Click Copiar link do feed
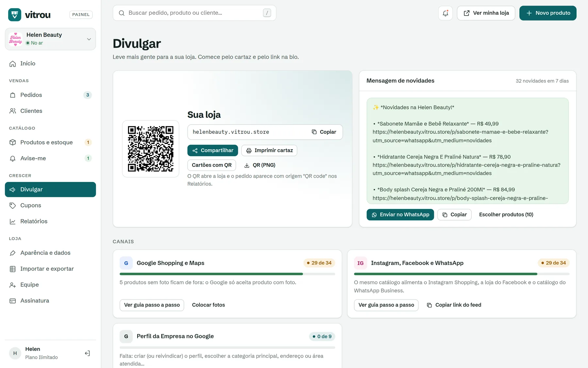 pos(454,305)
